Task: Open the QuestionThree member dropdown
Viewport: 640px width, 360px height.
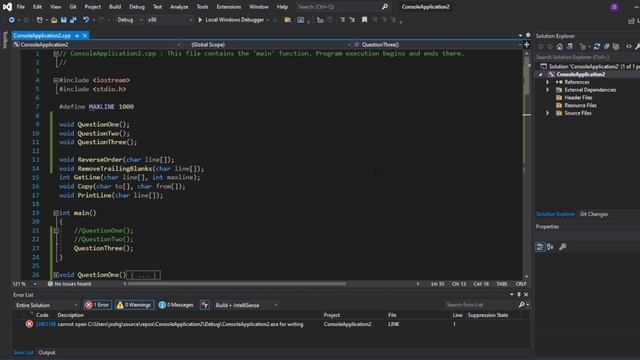Action: [x=438, y=44]
